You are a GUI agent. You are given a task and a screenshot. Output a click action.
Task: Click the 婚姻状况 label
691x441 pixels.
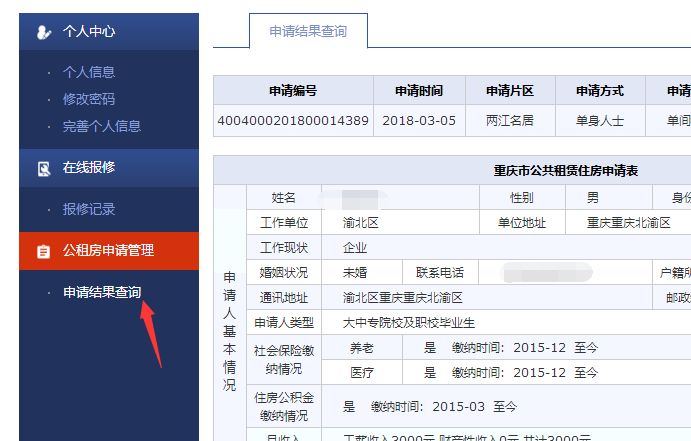coord(284,273)
